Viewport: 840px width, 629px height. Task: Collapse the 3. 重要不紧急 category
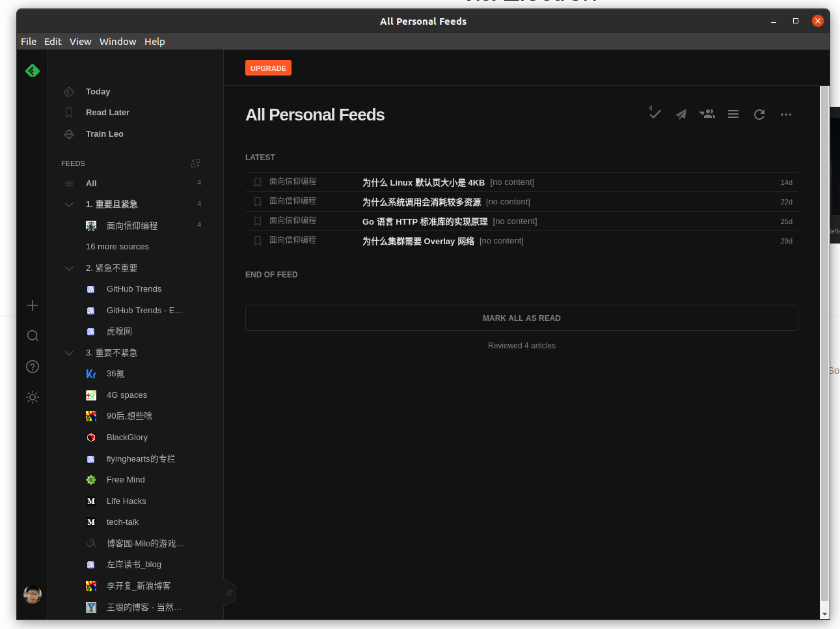coord(69,353)
